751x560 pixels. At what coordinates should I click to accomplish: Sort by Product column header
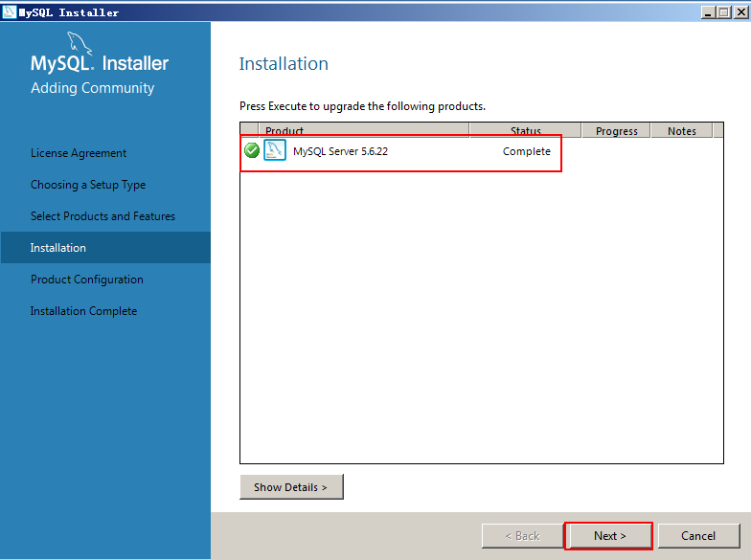pyautogui.click(x=364, y=130)
